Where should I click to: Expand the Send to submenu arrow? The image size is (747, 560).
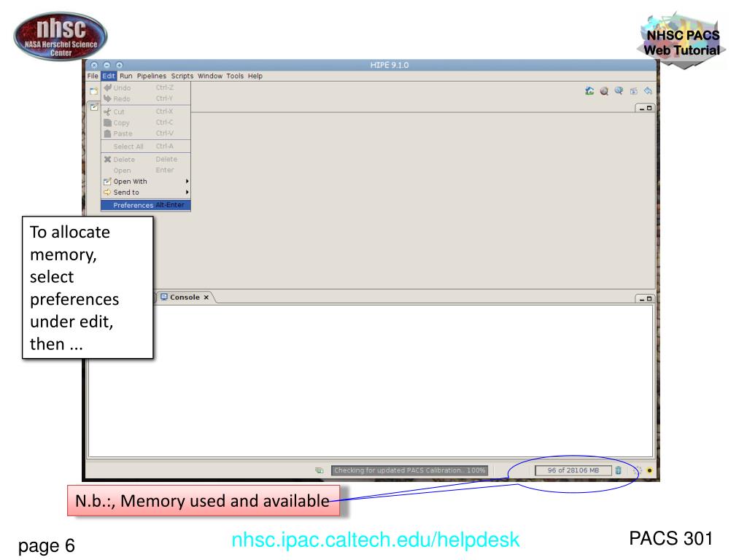(187, 192)
